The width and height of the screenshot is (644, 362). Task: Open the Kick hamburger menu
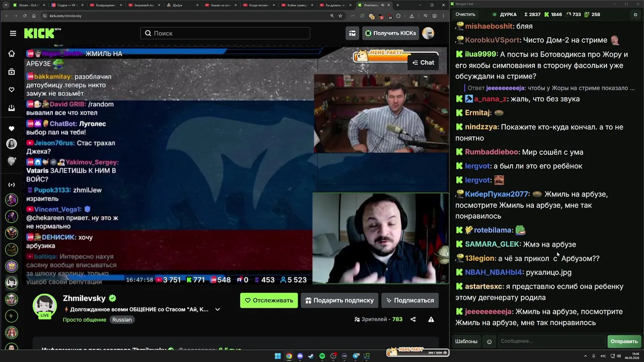[x=13, y=33]
